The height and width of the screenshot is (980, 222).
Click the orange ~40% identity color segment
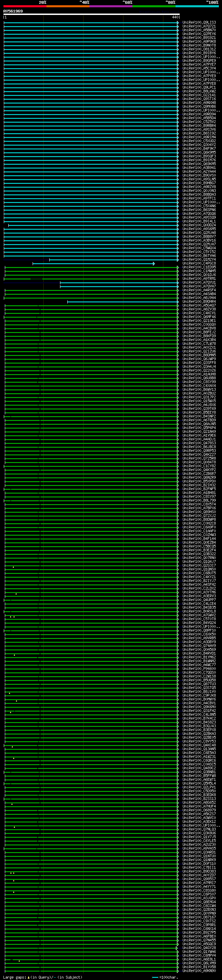pyautogui.click(x=68, y=6)
